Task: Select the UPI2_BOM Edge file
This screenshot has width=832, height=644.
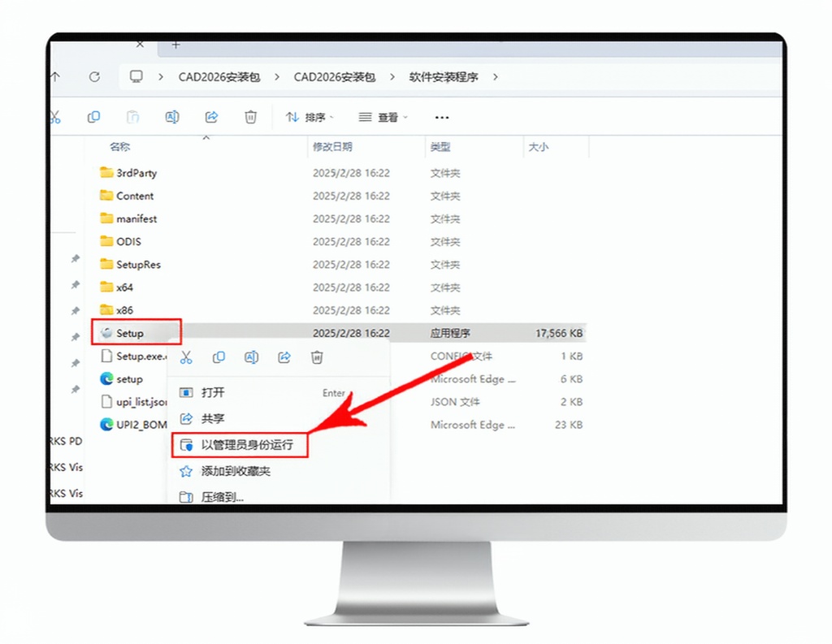Action: click(134, 425)
